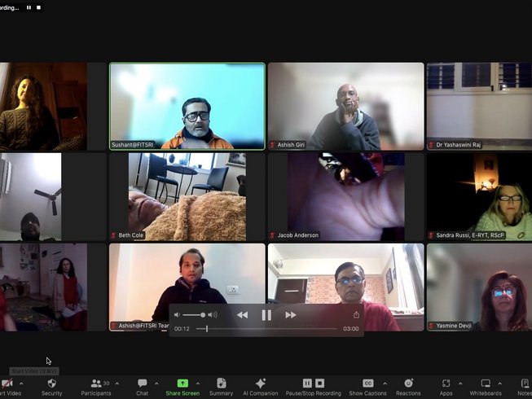This screenshot has width=532, height=399.
Task: Open the Reactions menu
Action: tap(408, 387)
